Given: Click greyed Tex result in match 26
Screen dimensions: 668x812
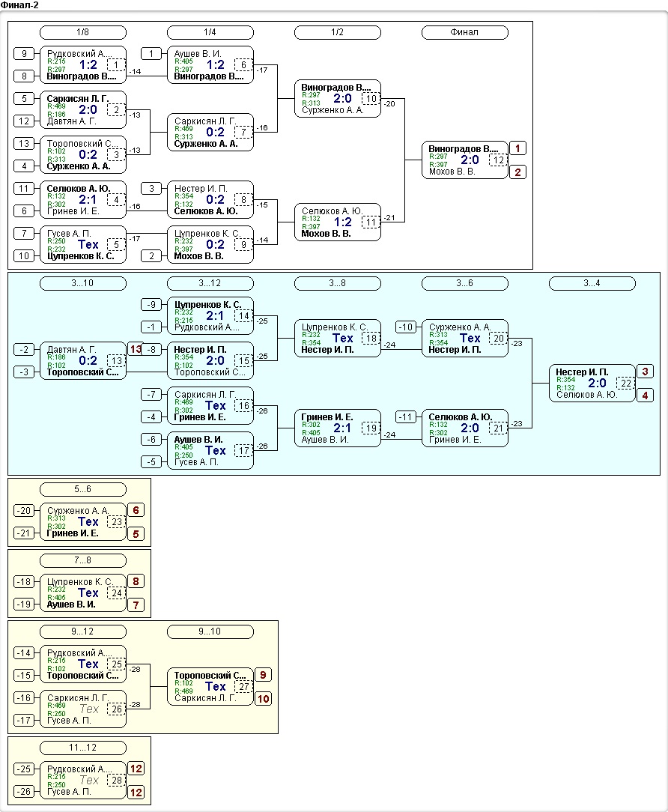Looking at the screenshot, I should [89, 709].
